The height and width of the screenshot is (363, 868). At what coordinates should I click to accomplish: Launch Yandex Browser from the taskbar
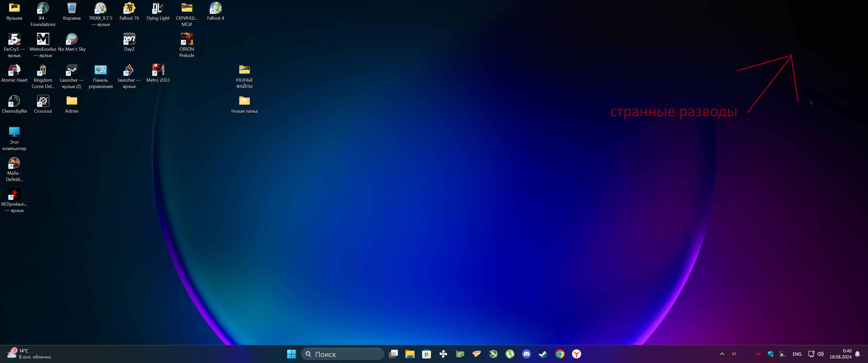(576, 354)
